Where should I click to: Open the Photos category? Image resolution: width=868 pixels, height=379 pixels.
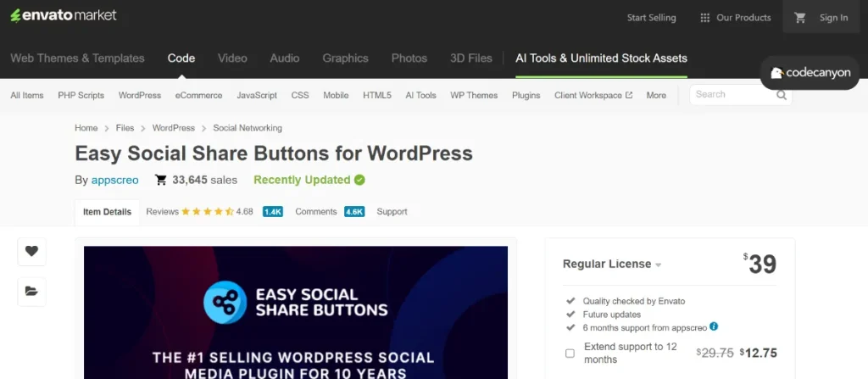tap(409, 59)
